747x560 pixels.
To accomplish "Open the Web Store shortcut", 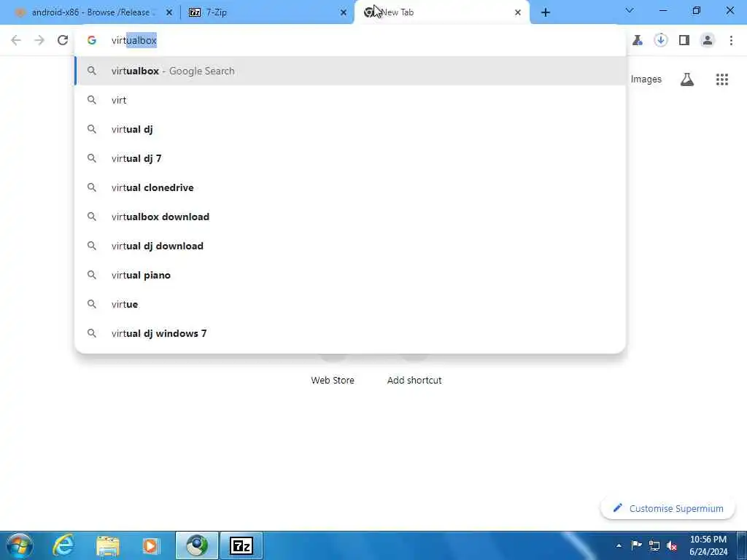I will [333, 380].
